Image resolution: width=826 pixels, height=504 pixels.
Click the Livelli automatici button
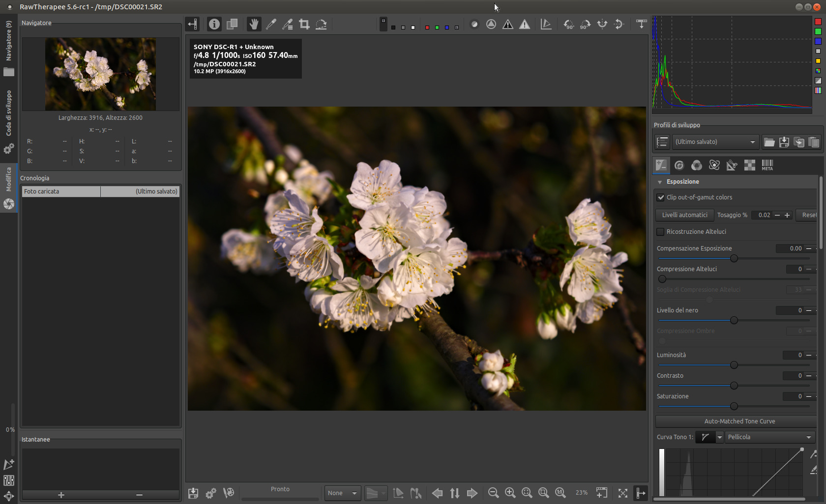click(684, 215)
